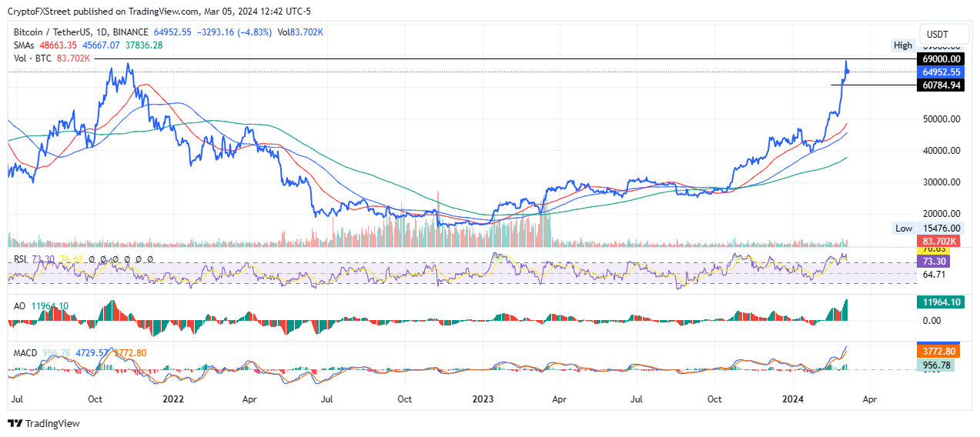Click the High marker label
Screen dimensions: 980x437
click(x=902, y=46)
